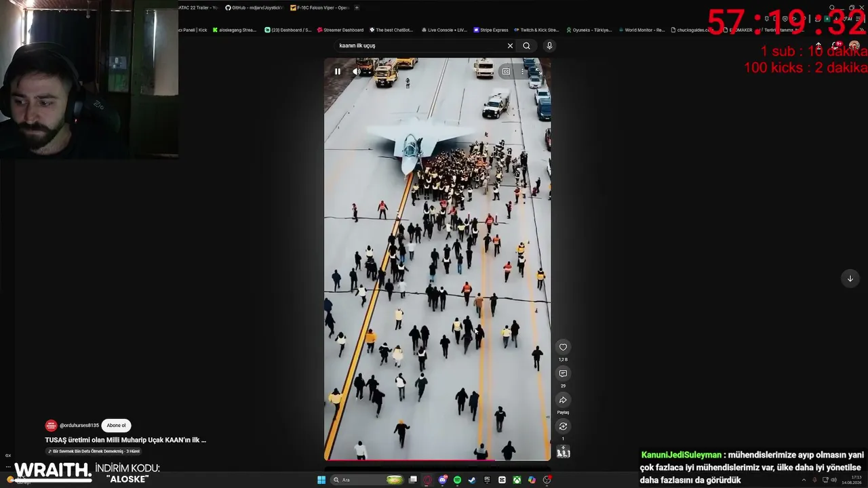This screenshot has width=868, height=488.
Task: Open YouTube notifications bell
Action: tap(836, 45)
